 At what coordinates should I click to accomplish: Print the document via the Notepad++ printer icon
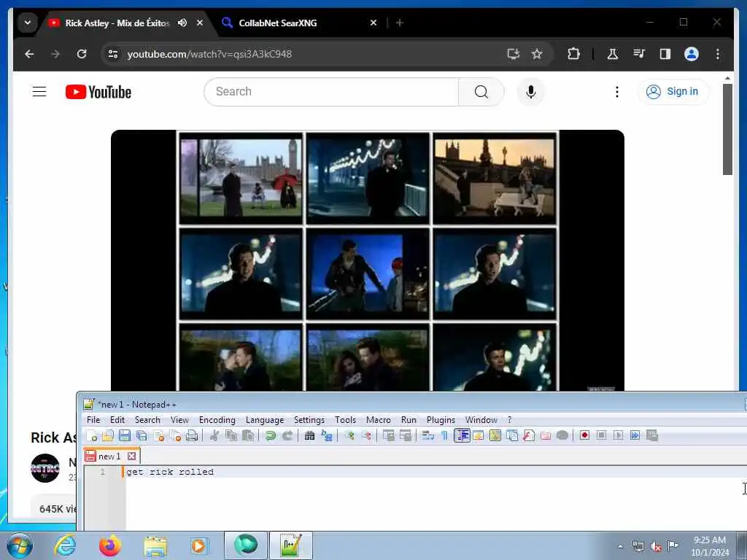pos(192,435)
